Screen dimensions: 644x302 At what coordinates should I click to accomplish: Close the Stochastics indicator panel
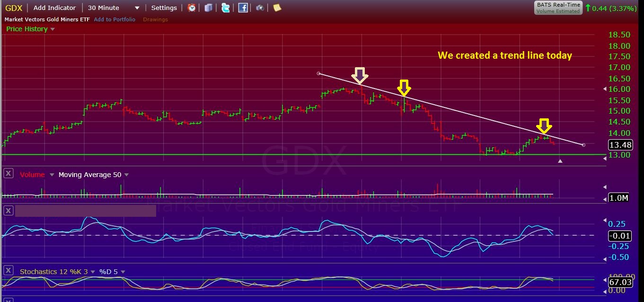point(8,270)
